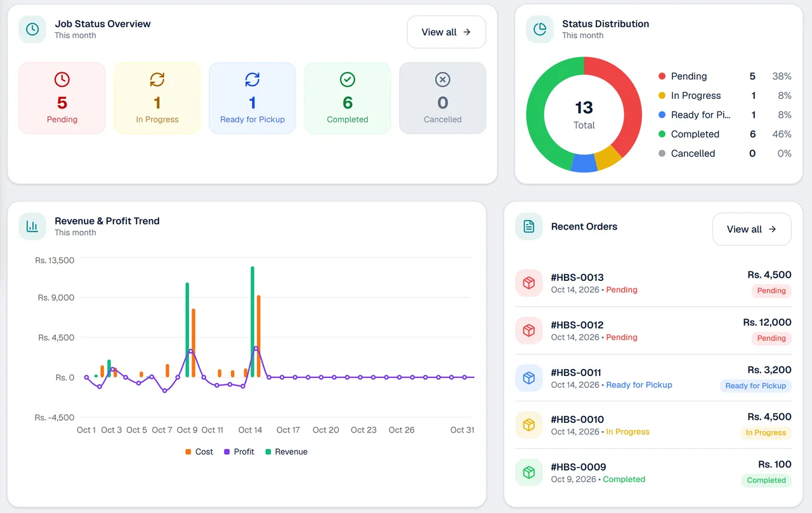Click the yellow package icon for #HBS-0010
This screenshot has width=812, height=513.
(528, 425)
